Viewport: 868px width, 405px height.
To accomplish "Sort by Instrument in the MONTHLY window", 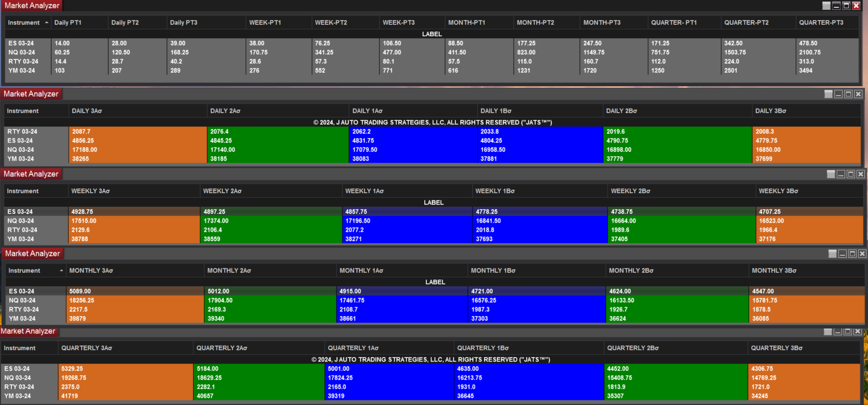I will point(36,271).
